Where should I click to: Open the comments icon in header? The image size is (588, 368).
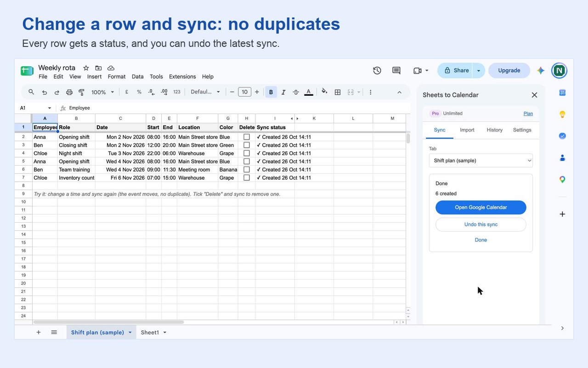click(x=396, y=70)
